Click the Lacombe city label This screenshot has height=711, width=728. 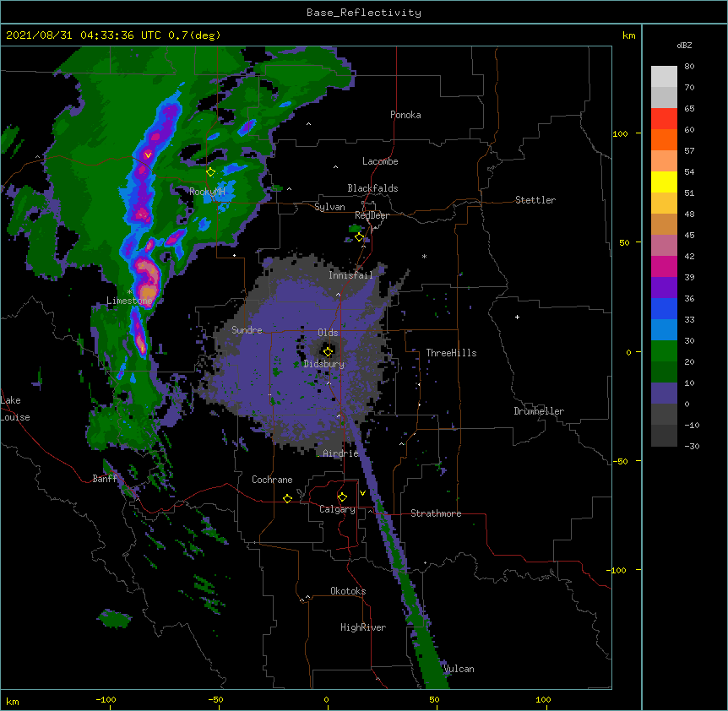(380, 161)
